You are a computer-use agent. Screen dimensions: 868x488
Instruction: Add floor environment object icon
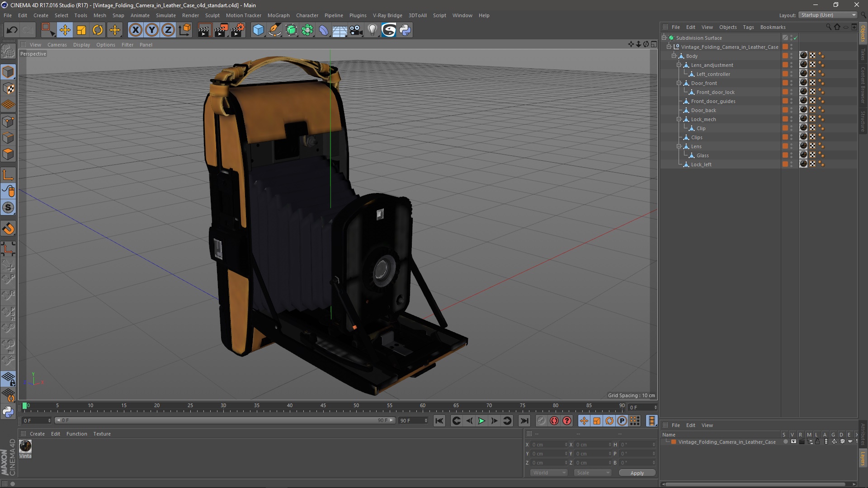(340, 30)
